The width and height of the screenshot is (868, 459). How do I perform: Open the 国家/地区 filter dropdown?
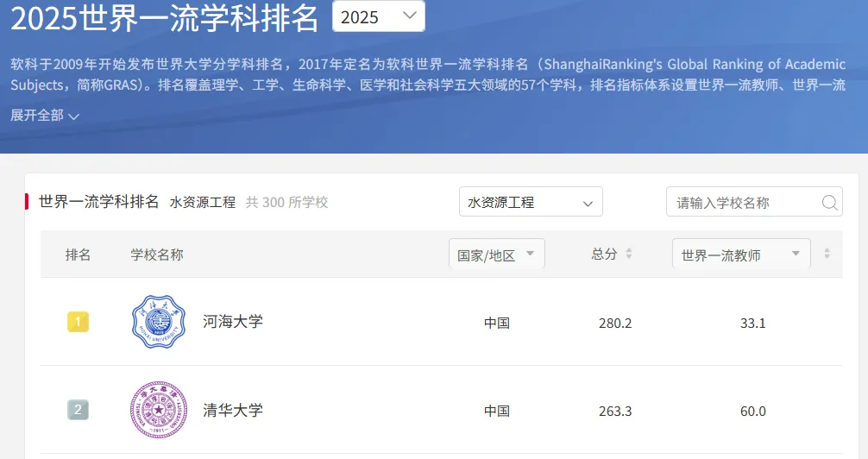(496, 255)
